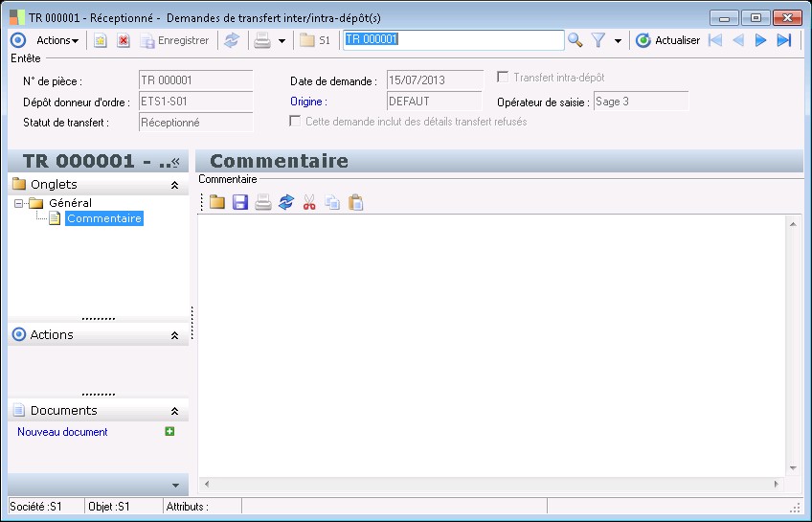Click the Origine link label

(308, 102)
